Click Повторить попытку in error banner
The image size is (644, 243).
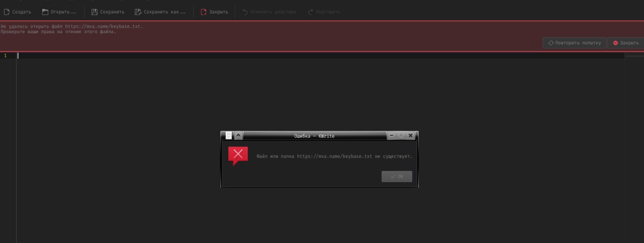pos(575,43)
